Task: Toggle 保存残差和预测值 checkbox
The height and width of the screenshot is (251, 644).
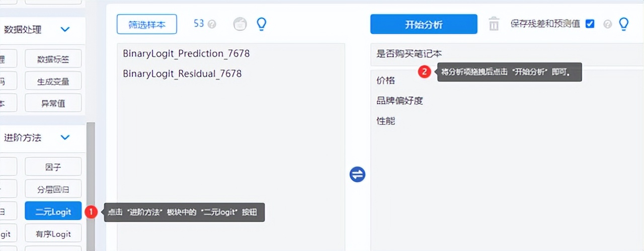Action: click(590, 24)
